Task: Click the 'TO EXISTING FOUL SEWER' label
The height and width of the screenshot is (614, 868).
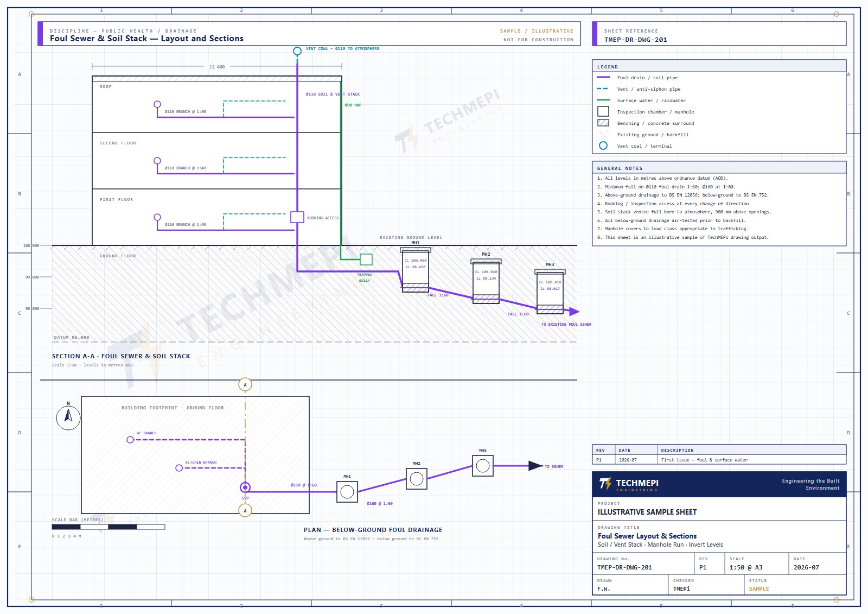Action: 566,325
